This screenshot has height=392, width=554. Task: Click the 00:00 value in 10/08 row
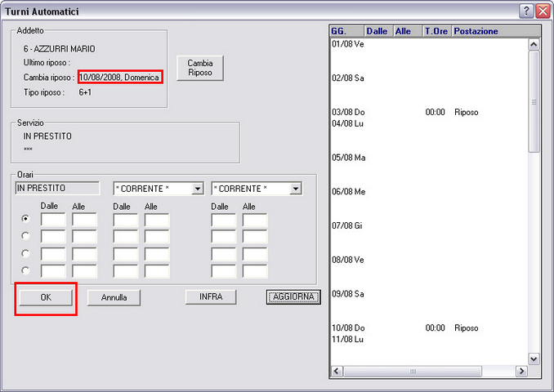[436, 328]
